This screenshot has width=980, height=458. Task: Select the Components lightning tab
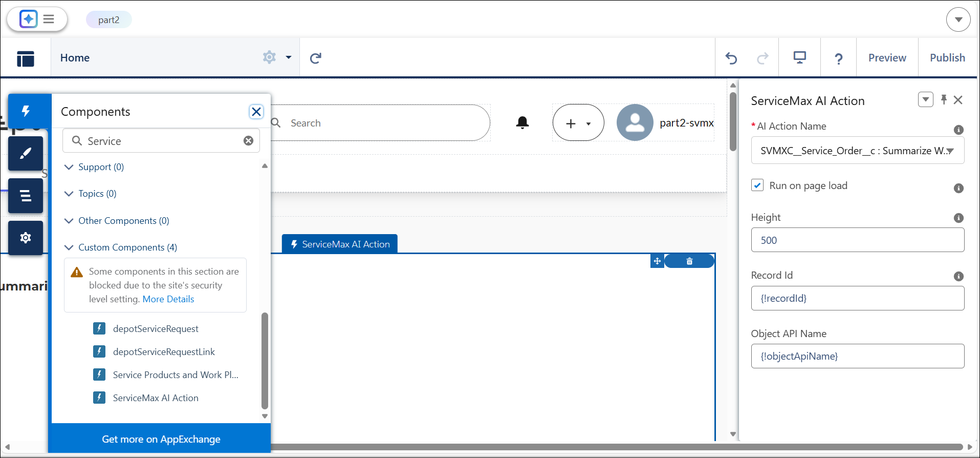pyautogui.click(x=26, y=111)
